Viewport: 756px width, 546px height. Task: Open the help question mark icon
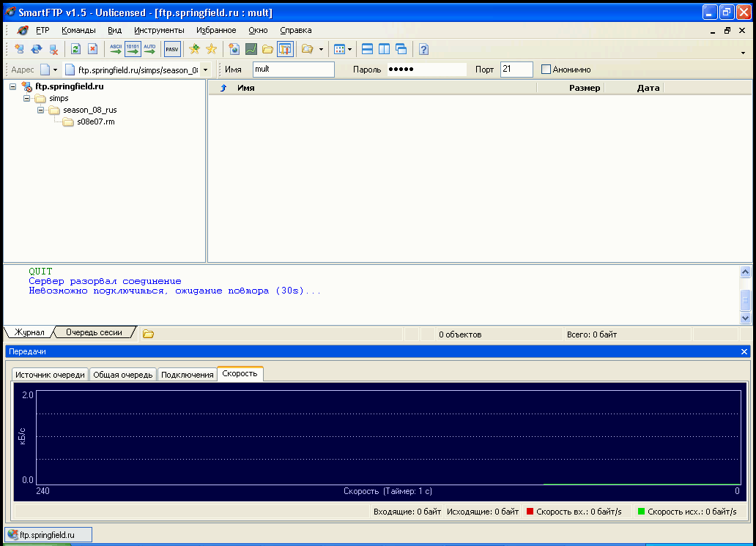[x=423, y=49]
